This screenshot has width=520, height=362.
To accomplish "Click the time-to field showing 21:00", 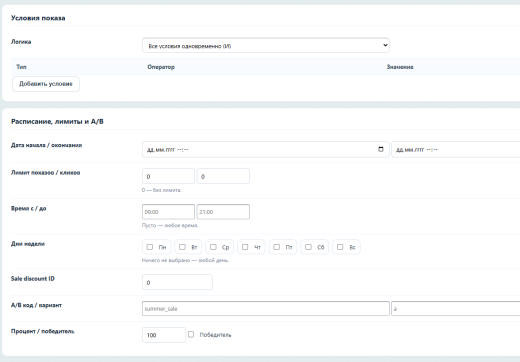I will click(223, 212).
